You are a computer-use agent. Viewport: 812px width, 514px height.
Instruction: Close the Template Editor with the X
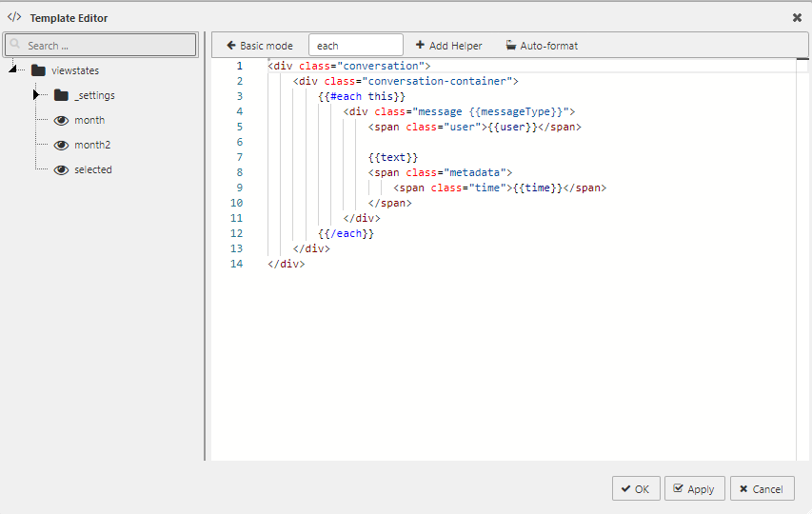coord(797,17)
